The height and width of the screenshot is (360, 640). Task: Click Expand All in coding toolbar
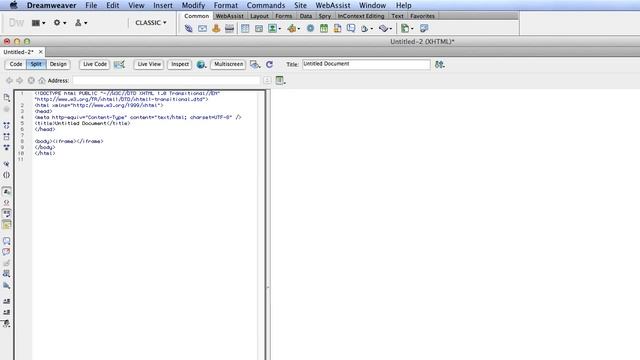tap(7, 148)
